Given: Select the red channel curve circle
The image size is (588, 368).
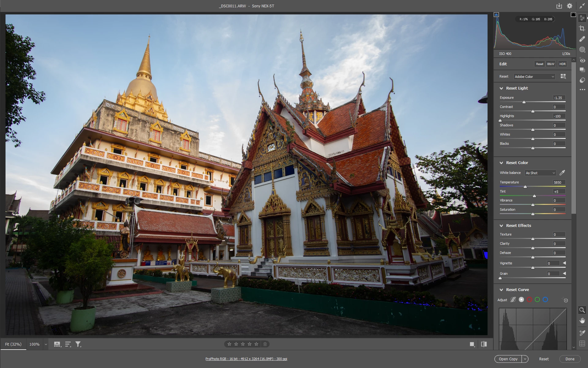Looking at the screenshot, I should tap(529, 300).
